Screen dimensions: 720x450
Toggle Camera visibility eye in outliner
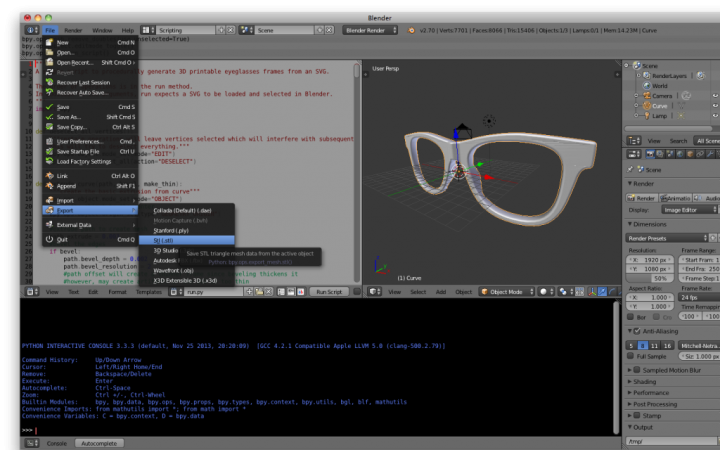click(715, 96)
